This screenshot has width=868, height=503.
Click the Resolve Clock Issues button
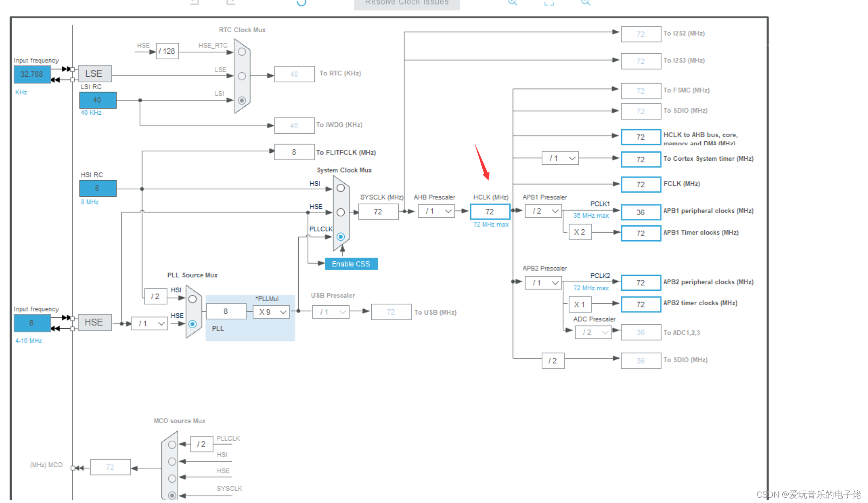(x=406, y=3)
